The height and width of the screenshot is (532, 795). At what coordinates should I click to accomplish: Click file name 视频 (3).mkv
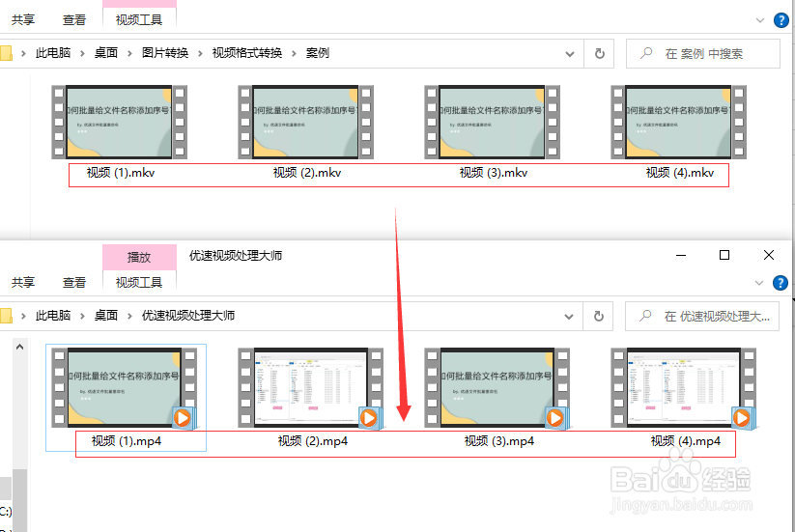(494, 173)
